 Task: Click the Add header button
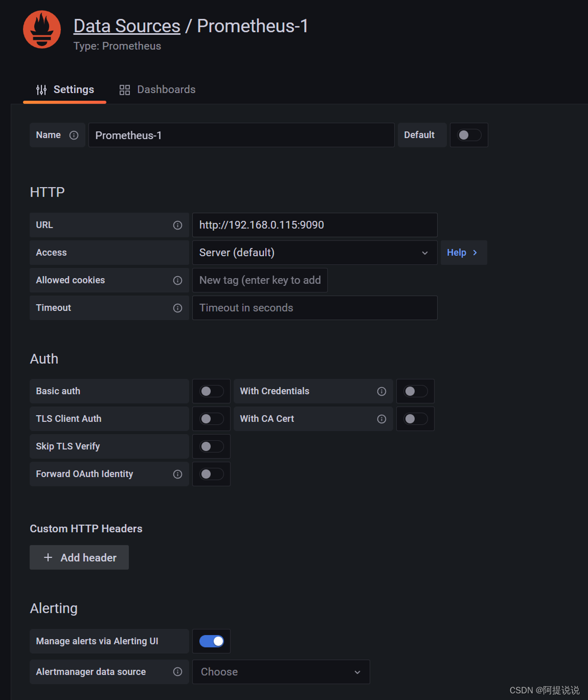79,557
